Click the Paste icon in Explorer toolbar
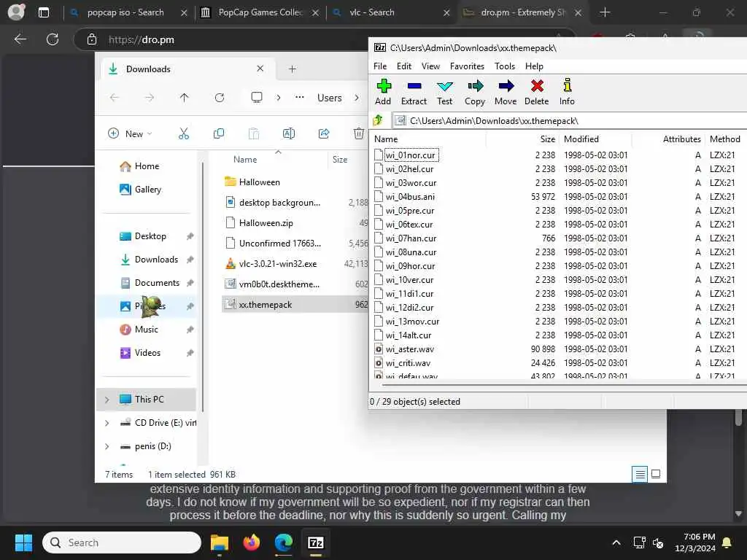The image size is (747, 560). [254, 134]
